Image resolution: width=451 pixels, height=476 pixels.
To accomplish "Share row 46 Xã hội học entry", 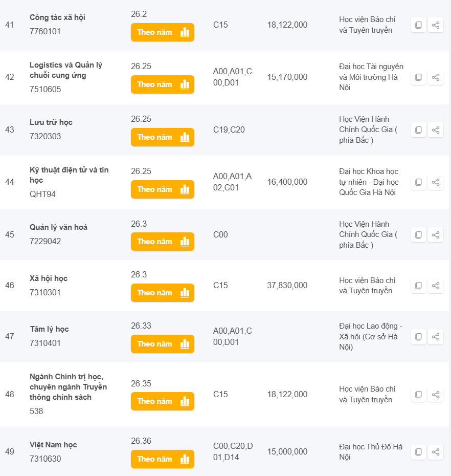I will pos(436,286).
